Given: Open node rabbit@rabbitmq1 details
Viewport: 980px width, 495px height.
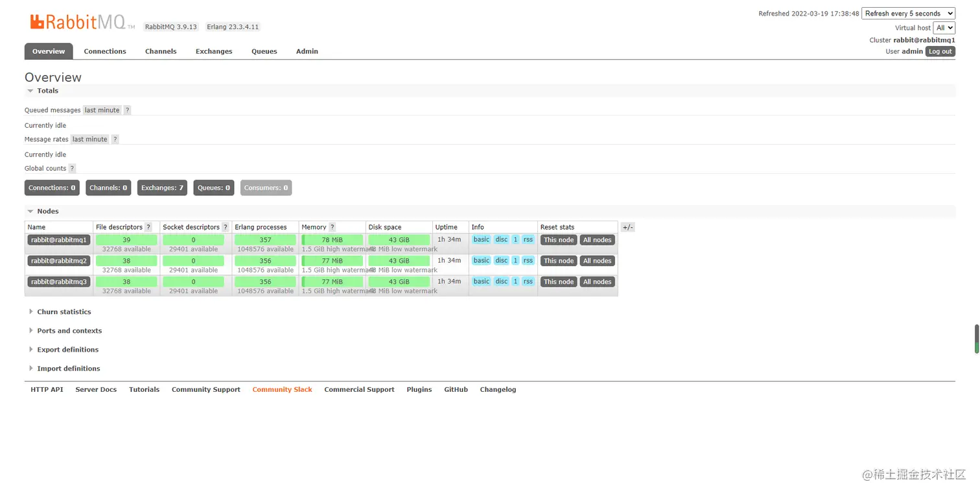Looking at the screenshot, I should [x=59, y=240].
